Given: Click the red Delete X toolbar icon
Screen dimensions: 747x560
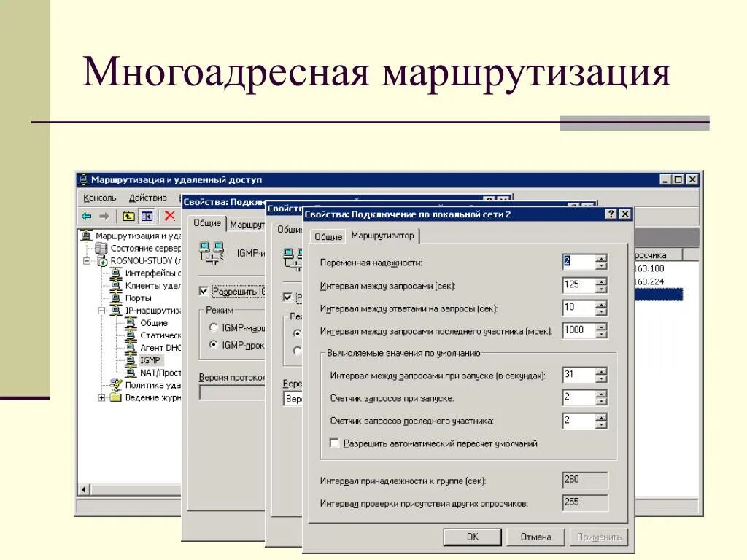Looking at the screenshot, I should [169, 216].
